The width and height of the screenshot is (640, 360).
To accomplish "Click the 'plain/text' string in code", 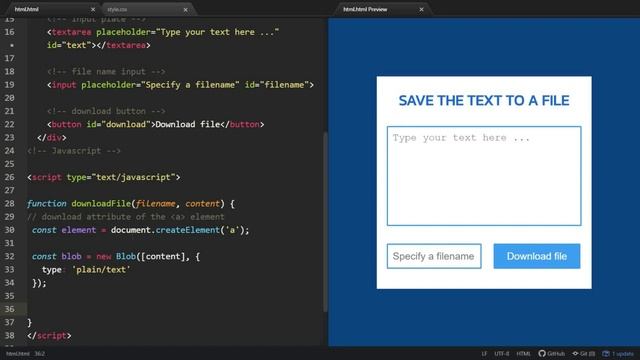I will pos(101,269).
